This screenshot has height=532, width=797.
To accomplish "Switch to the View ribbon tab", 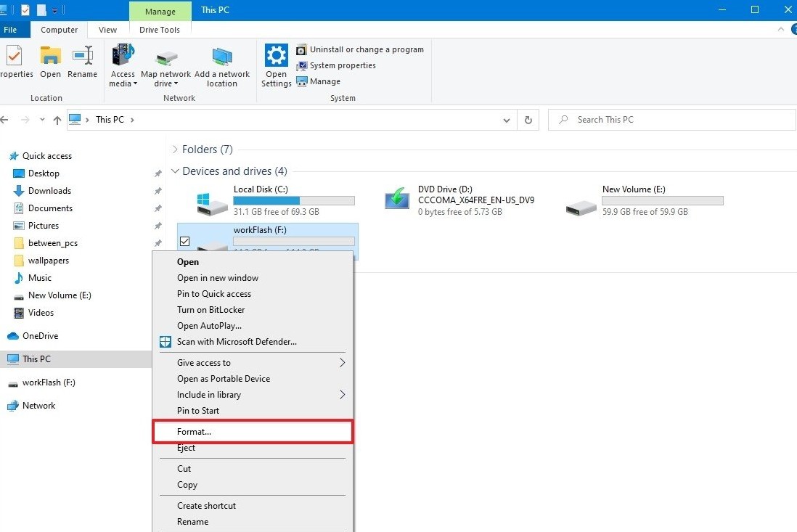I will click(x=107, y=30).
